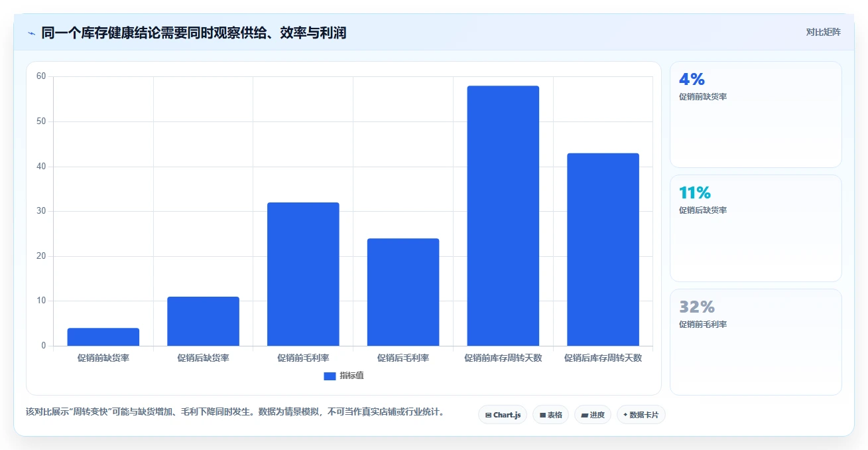Click the 32% value in card

tap(697, 307)
